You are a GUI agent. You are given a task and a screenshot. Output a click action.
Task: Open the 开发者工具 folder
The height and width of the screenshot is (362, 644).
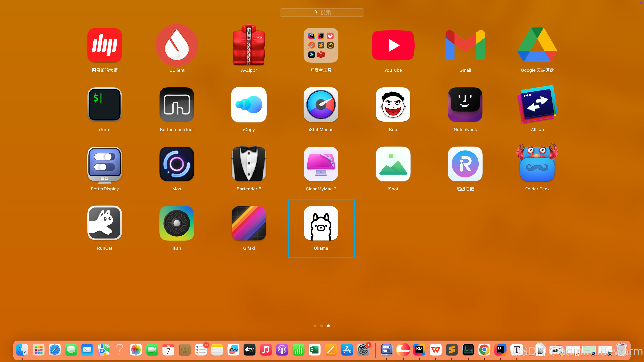(321, 45)
